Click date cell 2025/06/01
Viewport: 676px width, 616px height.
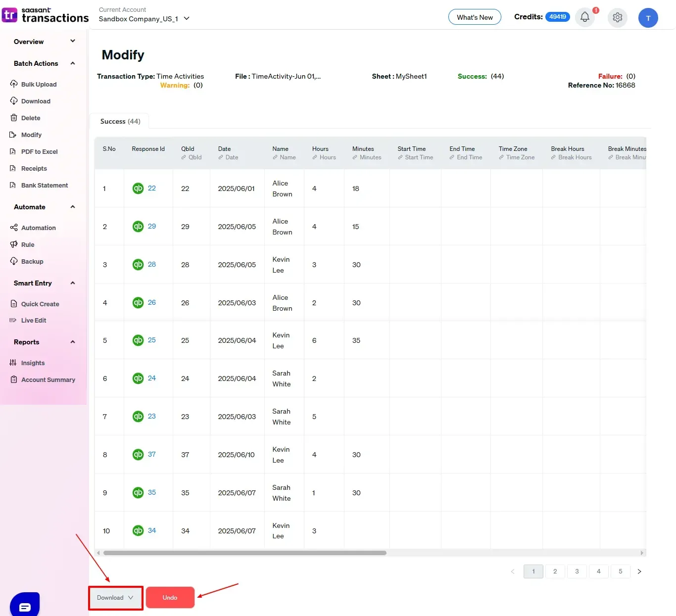point(237,189)
